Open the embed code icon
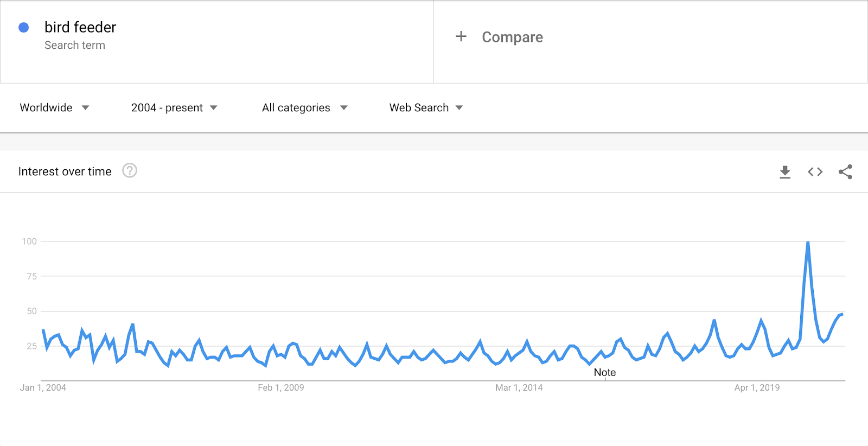This screenshot has height=446, width=868. pos(815,172)
